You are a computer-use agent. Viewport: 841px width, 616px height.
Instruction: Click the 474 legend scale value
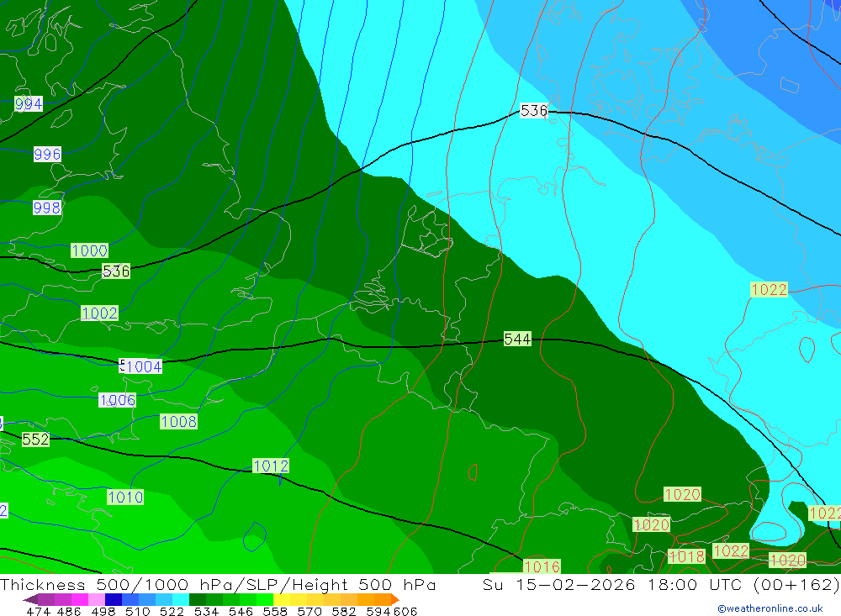(x=38, y=611)
